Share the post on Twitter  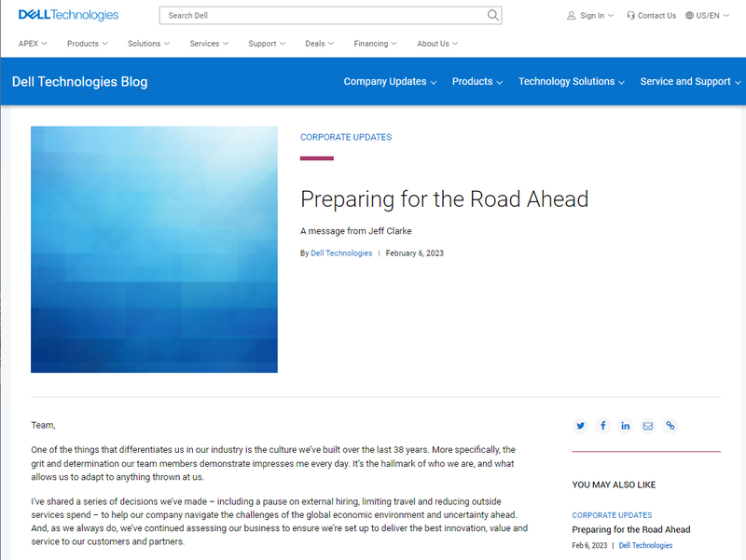[580, 426]
